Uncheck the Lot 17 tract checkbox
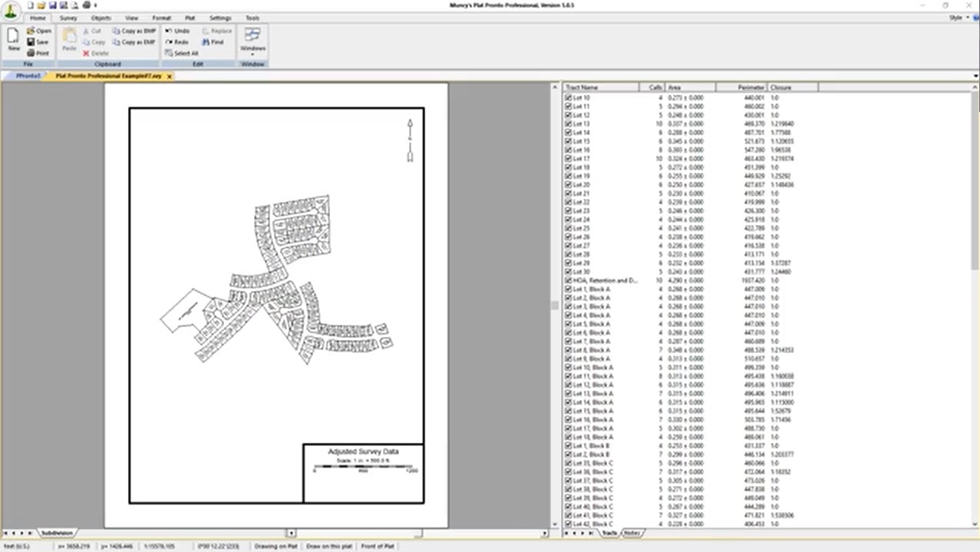Viewport: 980px width, 552px height. [x=568, y=159]
